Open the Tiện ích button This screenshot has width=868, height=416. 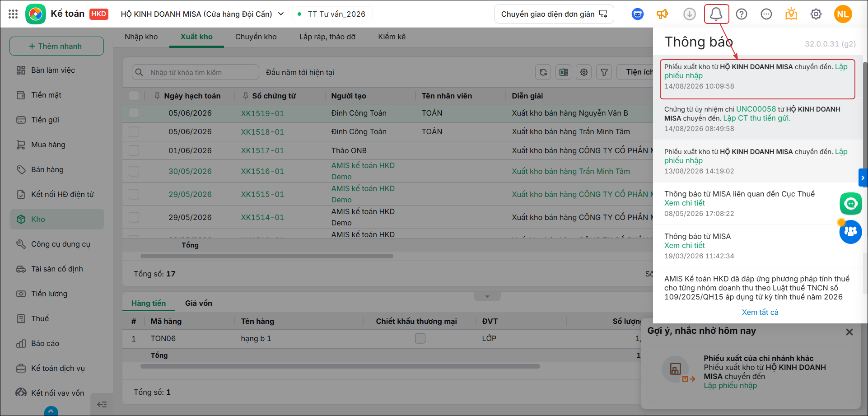tap(636, 72)
